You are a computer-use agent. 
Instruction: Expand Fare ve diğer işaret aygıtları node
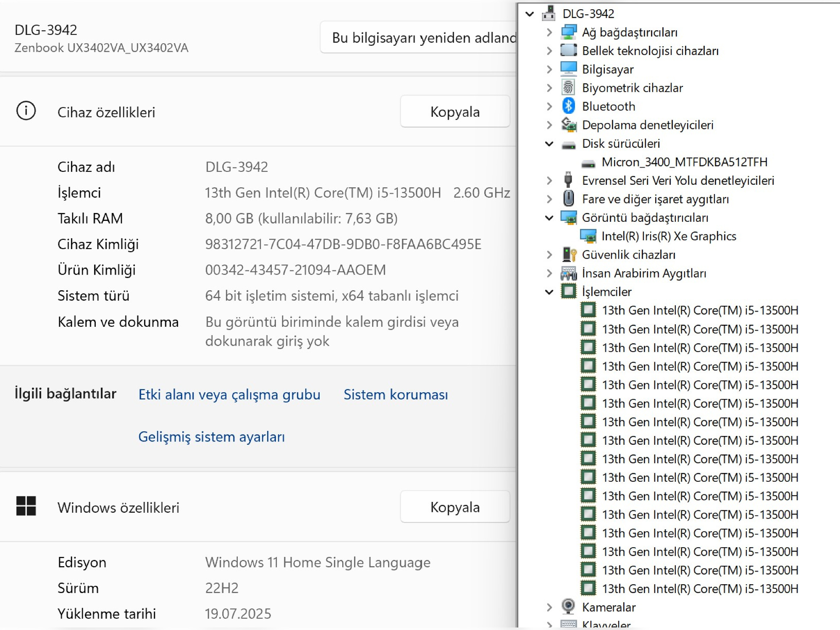(549, 199)
